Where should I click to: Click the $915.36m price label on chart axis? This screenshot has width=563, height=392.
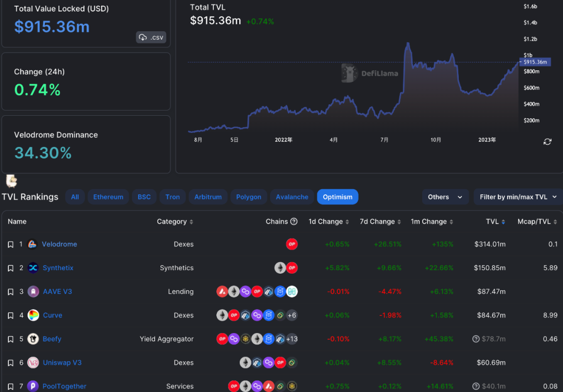point(535,62)
